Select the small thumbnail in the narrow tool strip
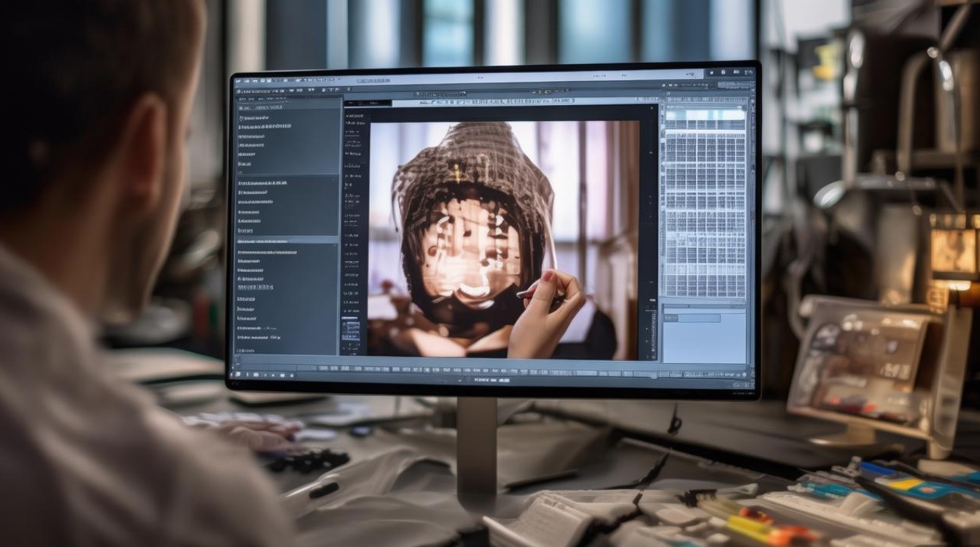The width and height of the screenshot is (980, 547). [x=351, y=330]
